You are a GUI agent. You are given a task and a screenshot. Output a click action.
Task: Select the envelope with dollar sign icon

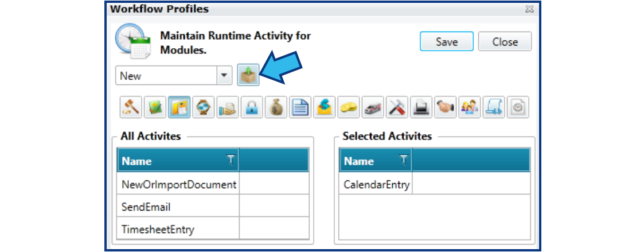tap(325, 107)
